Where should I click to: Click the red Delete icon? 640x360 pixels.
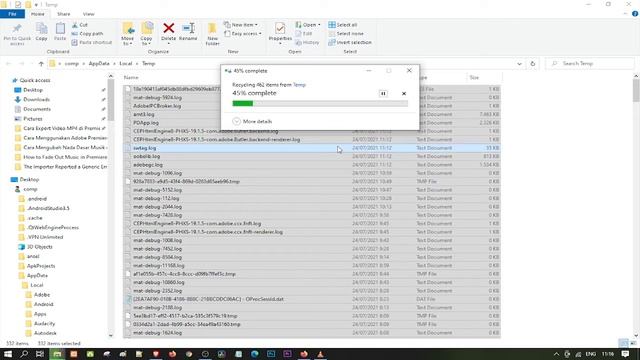[169, 28]
